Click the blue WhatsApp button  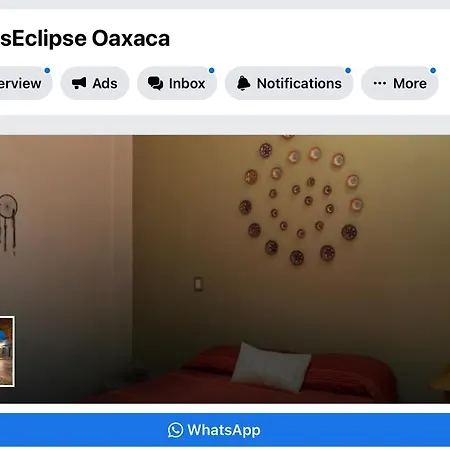[225, 430]
